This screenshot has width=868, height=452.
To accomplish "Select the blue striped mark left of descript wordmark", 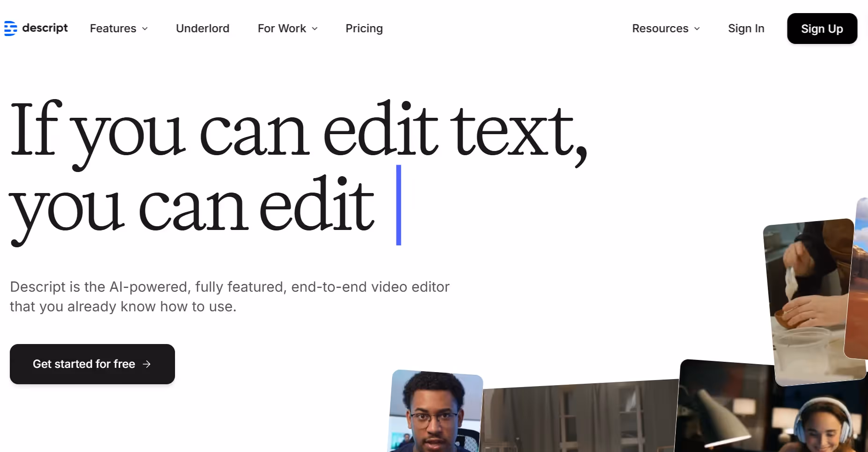I will click(10, 28).
